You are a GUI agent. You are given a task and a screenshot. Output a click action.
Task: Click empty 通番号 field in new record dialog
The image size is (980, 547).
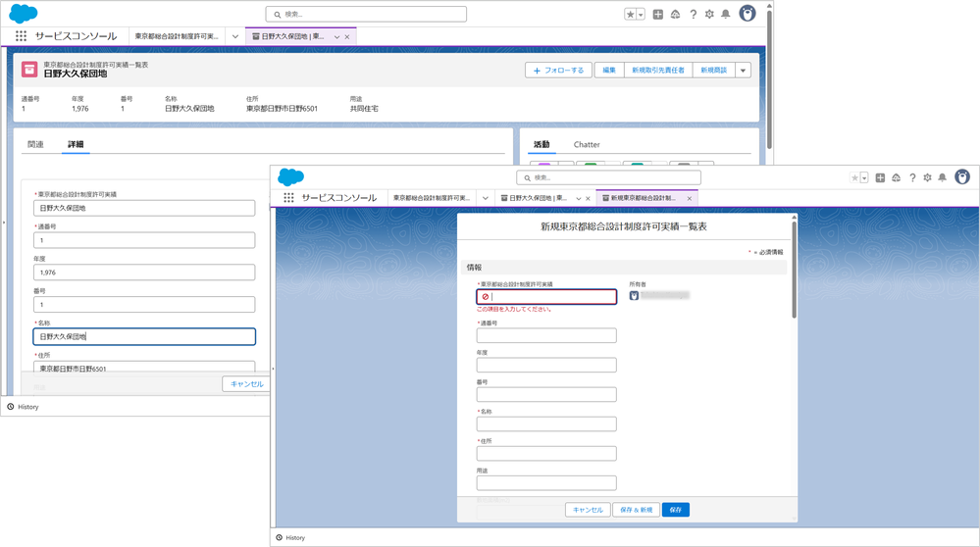pos(546,335)
